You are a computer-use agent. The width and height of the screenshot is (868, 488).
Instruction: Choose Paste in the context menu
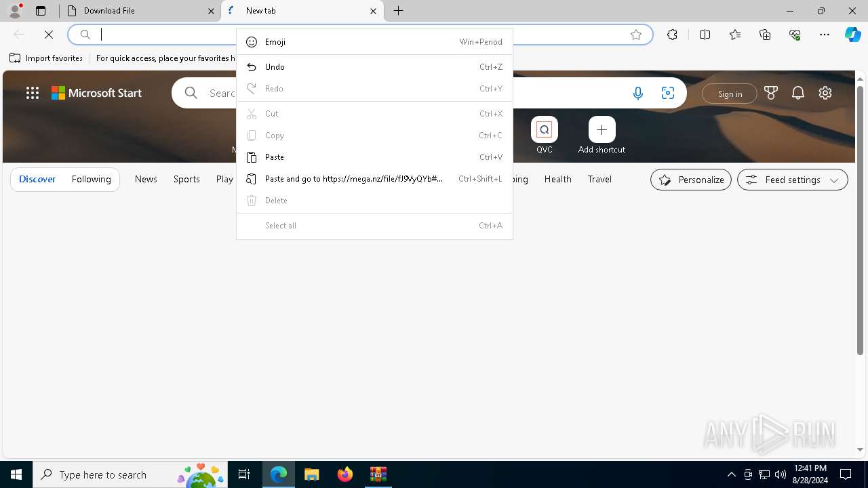click(374, 157)
